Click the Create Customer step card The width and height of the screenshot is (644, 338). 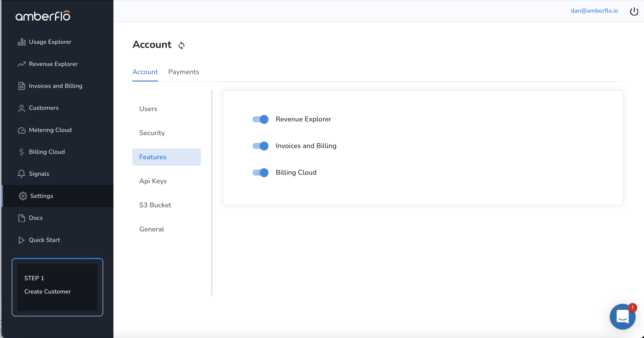(57, 287)
